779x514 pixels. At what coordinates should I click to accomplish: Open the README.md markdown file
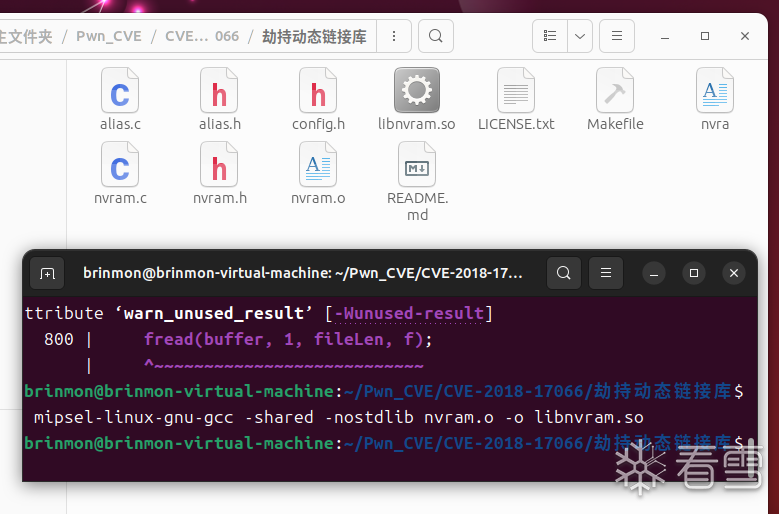click(x=417, y=182)
